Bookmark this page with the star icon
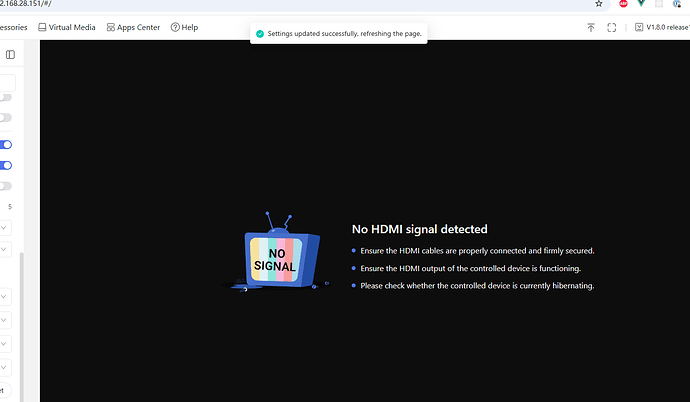The height and width of the screenshot is (402, 690). coord(598,4)
